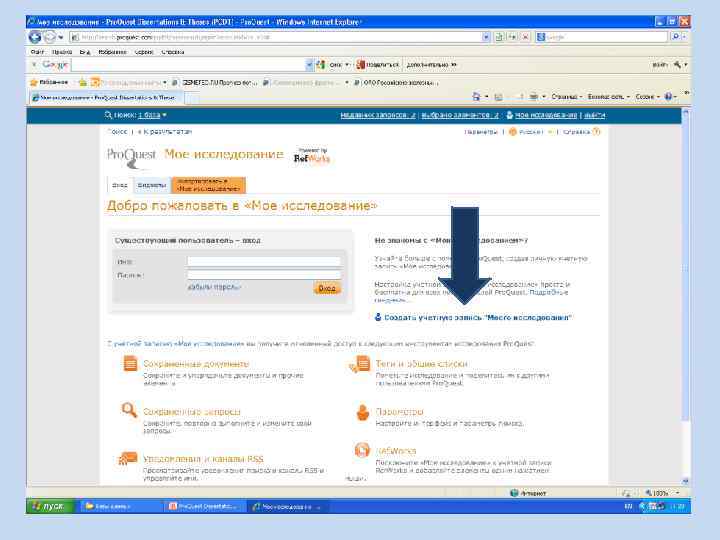Viewport: 720px width, 540px height.
Task: Switch to ProQuest Dissertations taskbar window
Action: pyautogui.click(x=203, y=506)
